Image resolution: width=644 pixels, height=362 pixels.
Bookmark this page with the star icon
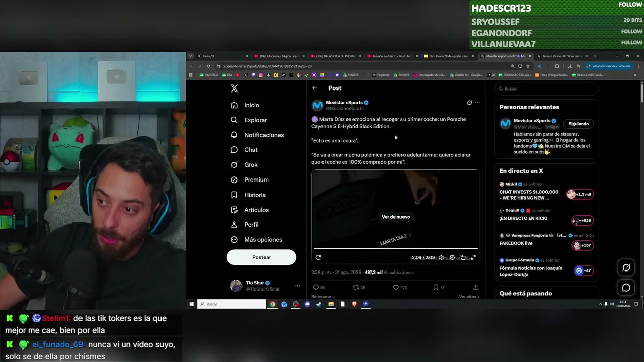(x=528, y=66)
